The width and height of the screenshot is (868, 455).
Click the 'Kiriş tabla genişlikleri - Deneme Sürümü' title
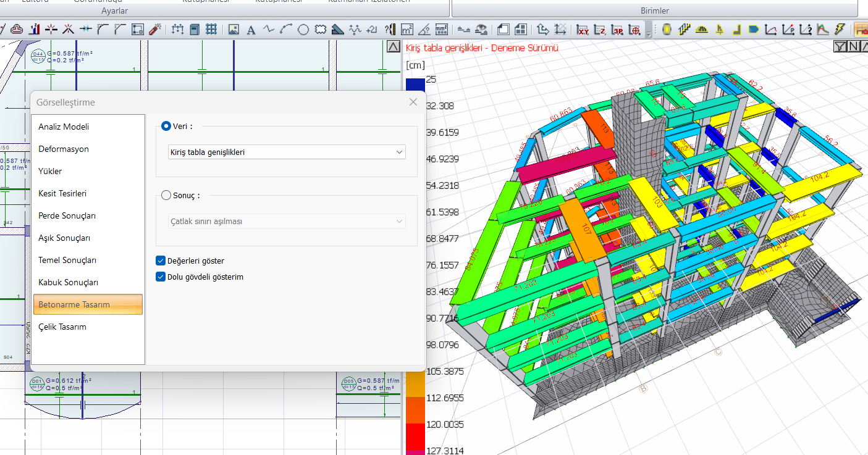pyautogui.click(x=482, y=48)
